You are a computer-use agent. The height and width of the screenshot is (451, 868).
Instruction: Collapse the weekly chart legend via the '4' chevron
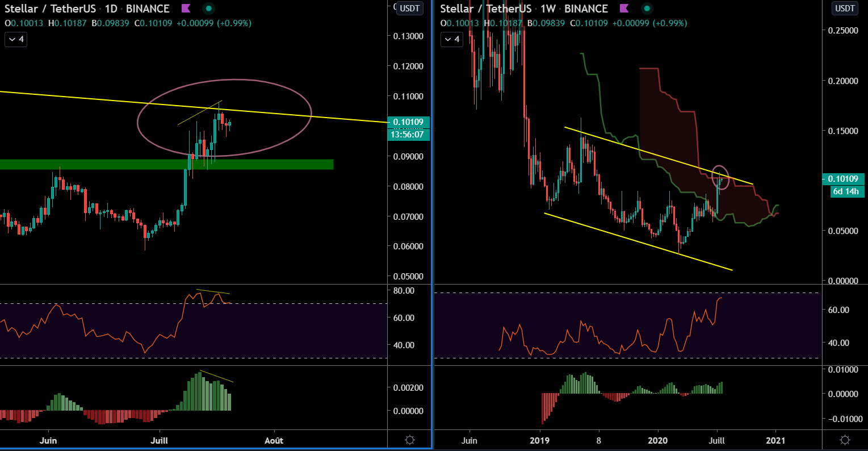click(451, 39)
